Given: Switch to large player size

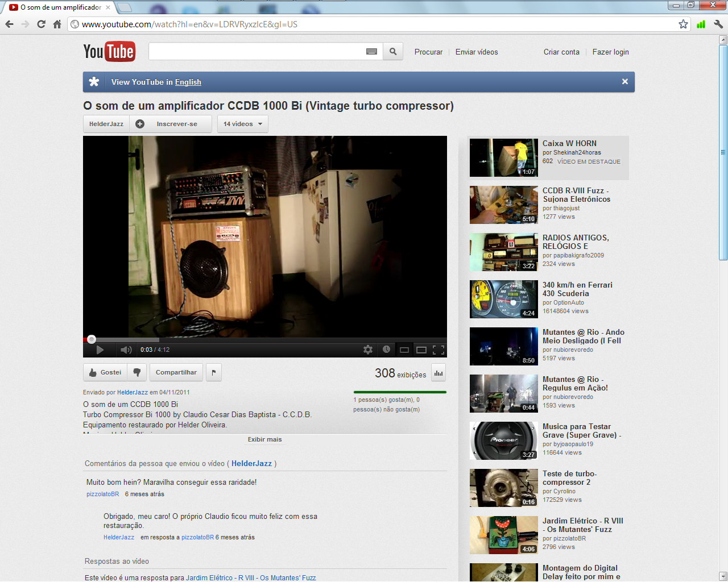Looking at the screenshot, I should (x=421, y=350).
